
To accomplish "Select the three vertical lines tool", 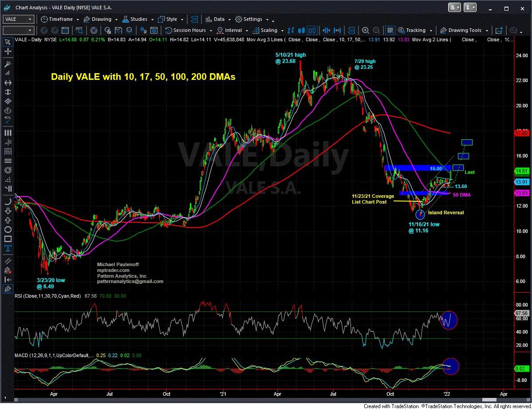I will [x=8, y=133].
